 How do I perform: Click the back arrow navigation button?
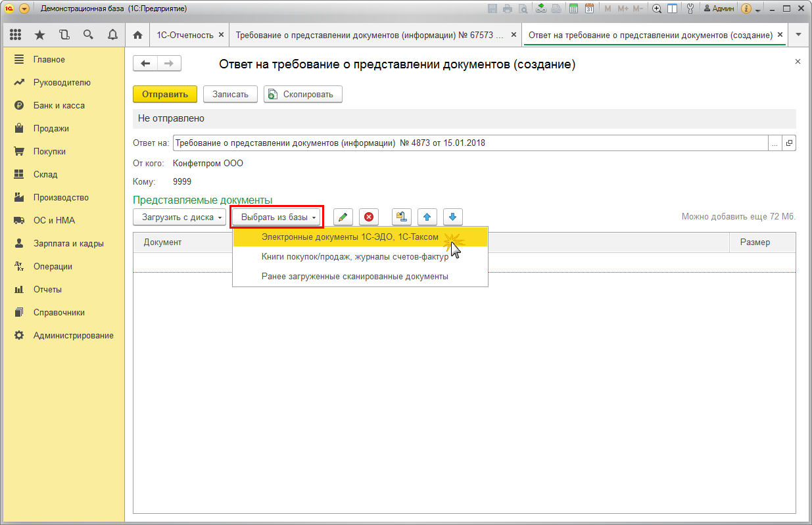pyautogui.click(x=145, y=64)
